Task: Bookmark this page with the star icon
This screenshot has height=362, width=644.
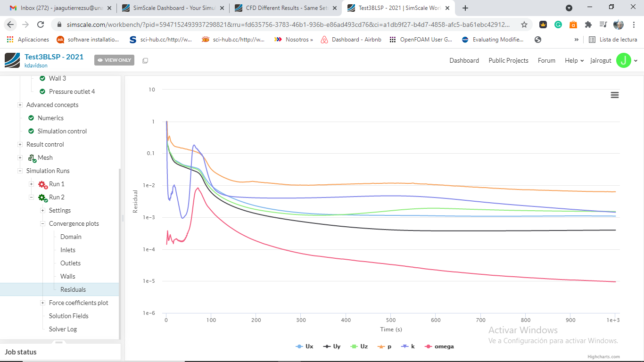Action: [x=524, y=25]
